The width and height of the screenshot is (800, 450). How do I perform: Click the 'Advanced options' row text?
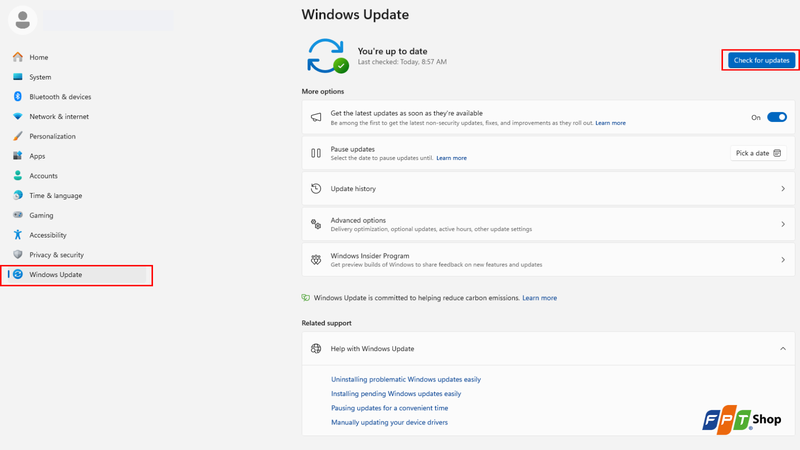tap(358, 220)
